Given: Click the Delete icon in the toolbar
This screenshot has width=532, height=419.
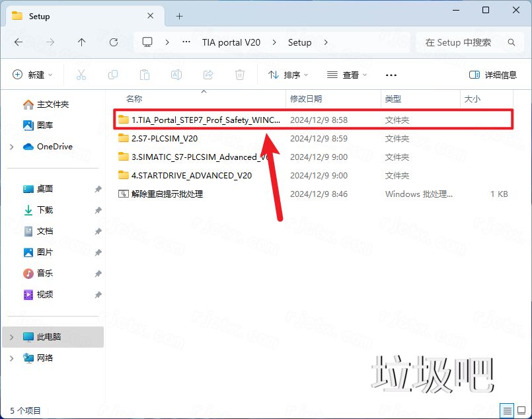Looking at the screenshot, I should click(239, 74).
